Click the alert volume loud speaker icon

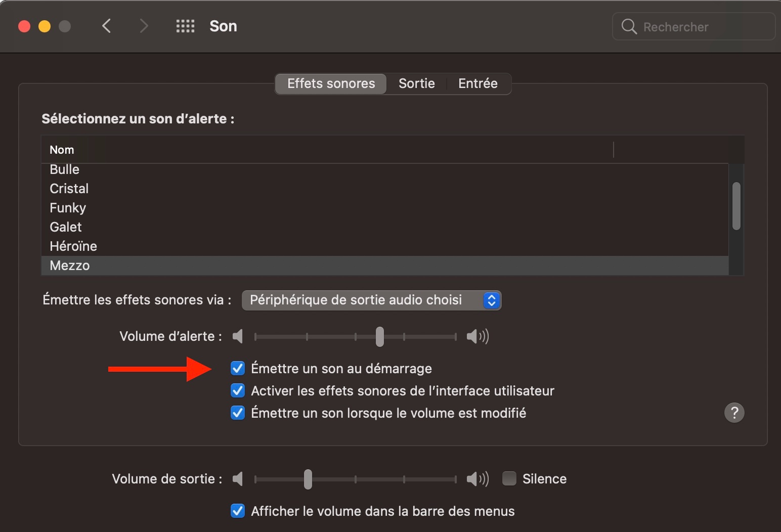[x=477, y=336]
